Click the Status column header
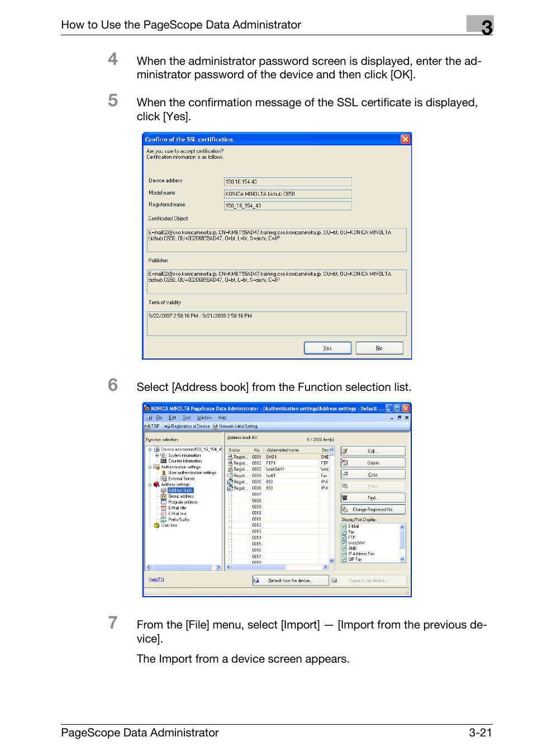Screen dimensions: 533x756 pyautogui.click(x=238, y=450)
